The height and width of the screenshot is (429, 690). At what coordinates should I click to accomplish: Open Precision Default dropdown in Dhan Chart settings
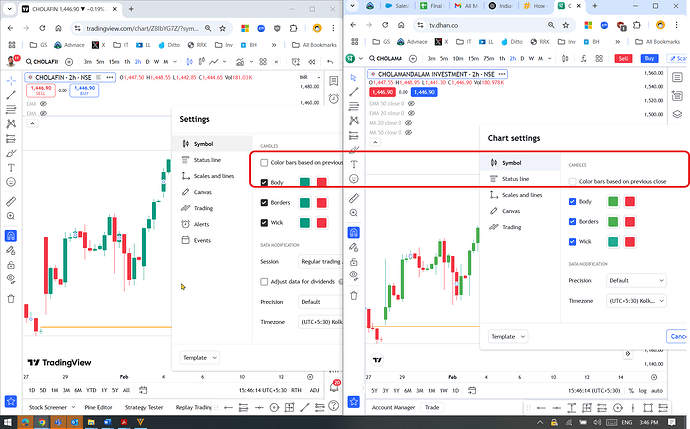pos(636,280)
